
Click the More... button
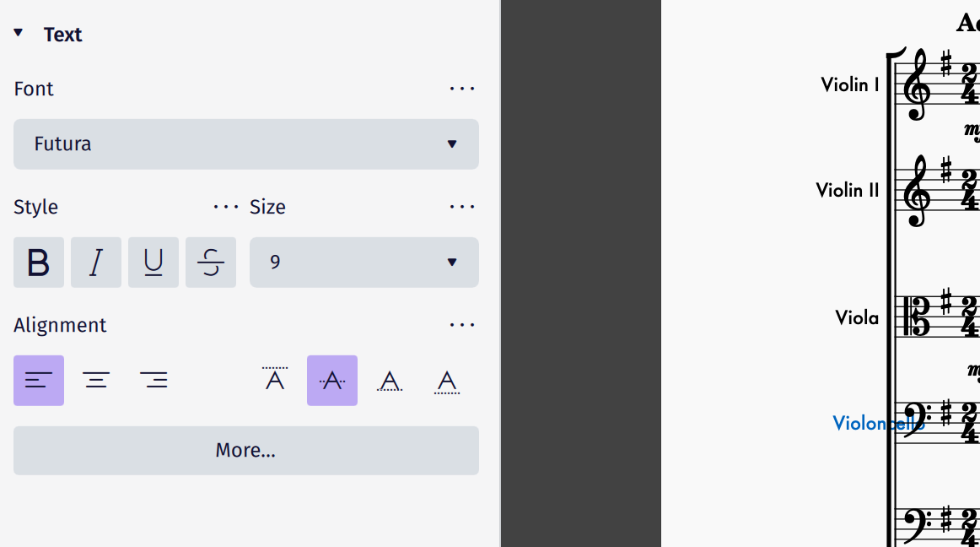(x=245, y=450)
